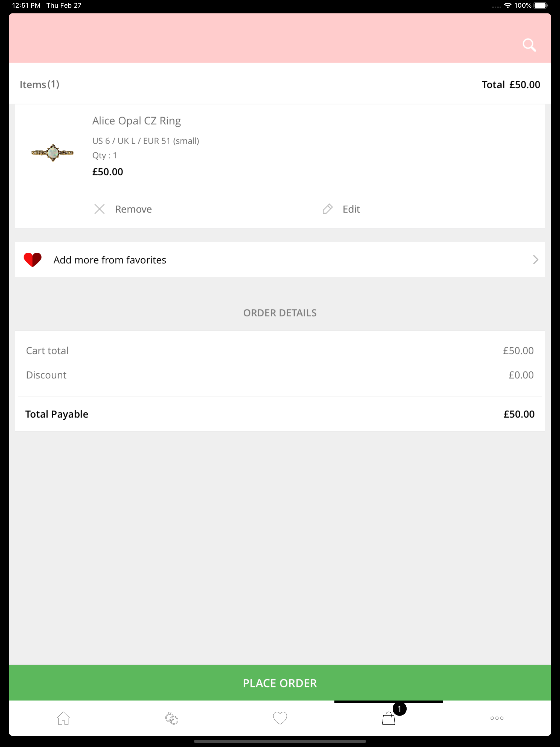
Task: Tap the Wi-Fi status icon
Action: [x=507, y=5]
